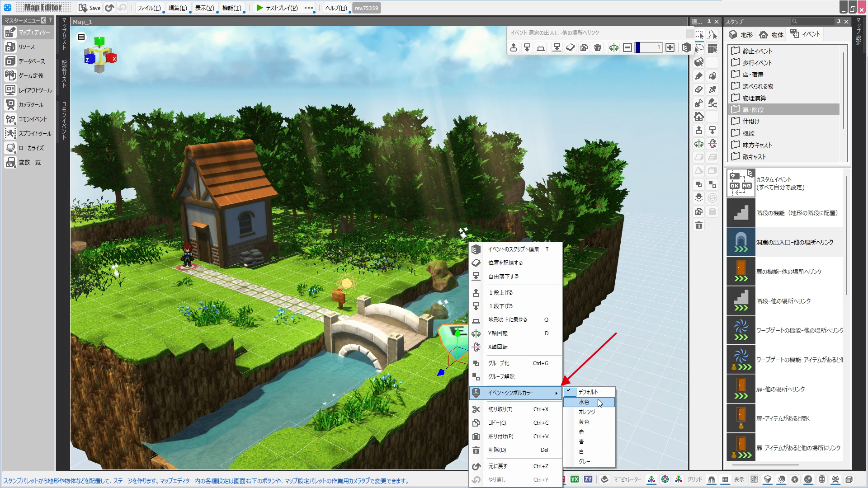Select 扉の機能-他の場所へリンク stamp

click(x=785, y=272)
